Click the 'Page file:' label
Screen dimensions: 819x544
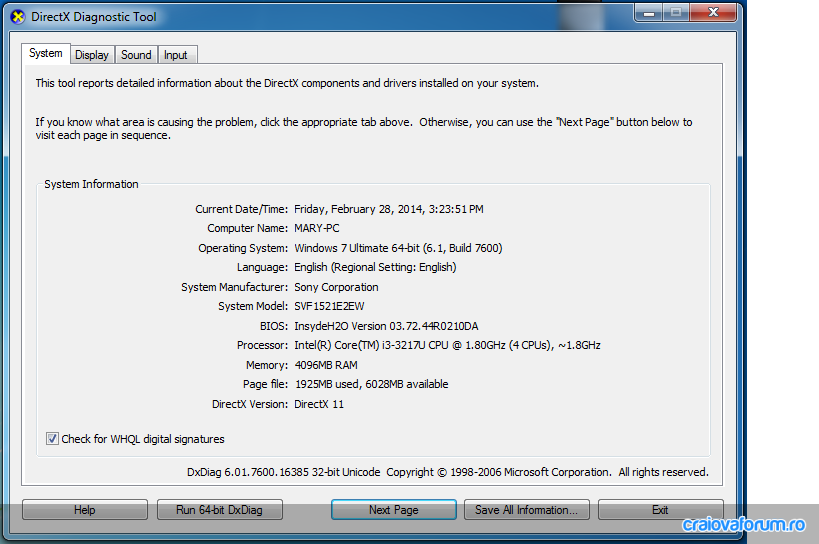coord(265,384)
